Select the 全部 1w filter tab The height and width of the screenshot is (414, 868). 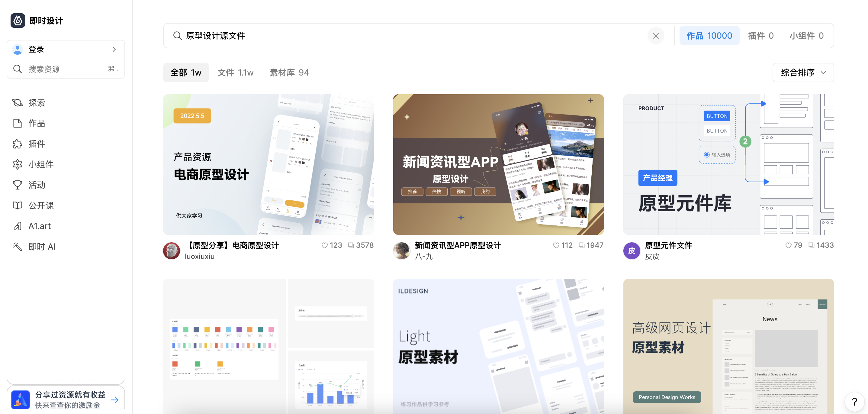coord(186,73)
